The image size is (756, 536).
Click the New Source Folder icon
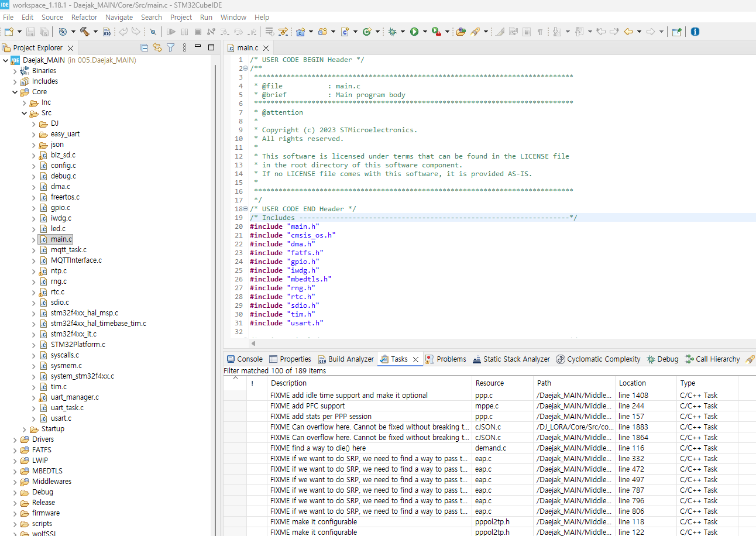(322, 32)
